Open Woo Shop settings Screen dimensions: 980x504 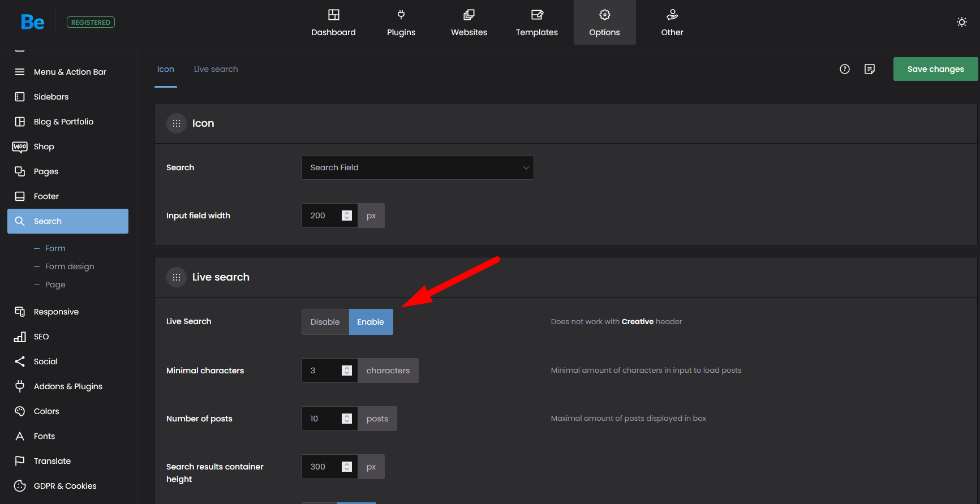[68, 147]
